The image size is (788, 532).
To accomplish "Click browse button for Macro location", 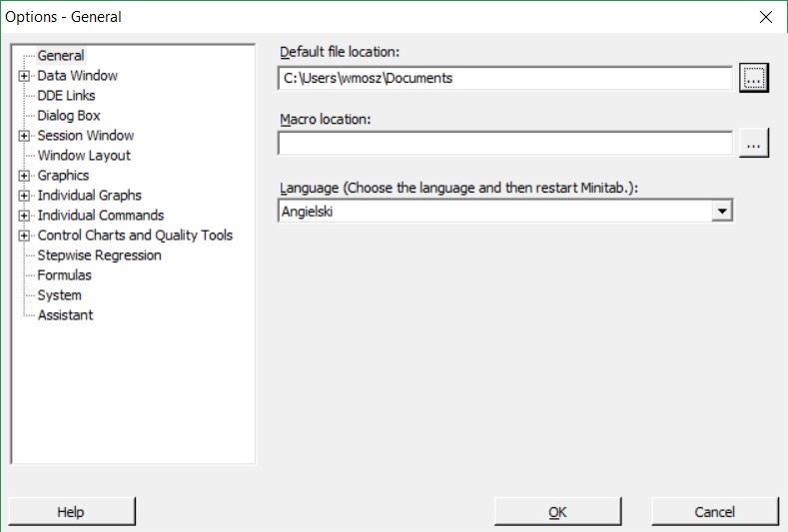I will click(x=754, y=145).
